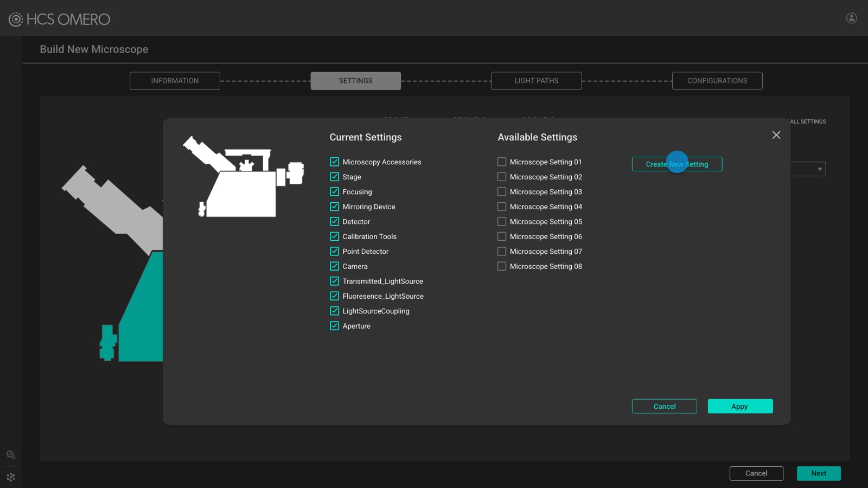Screen dimensions: 868x488
Task: Proceed with the Next button
Action: [x=819, y=473]
